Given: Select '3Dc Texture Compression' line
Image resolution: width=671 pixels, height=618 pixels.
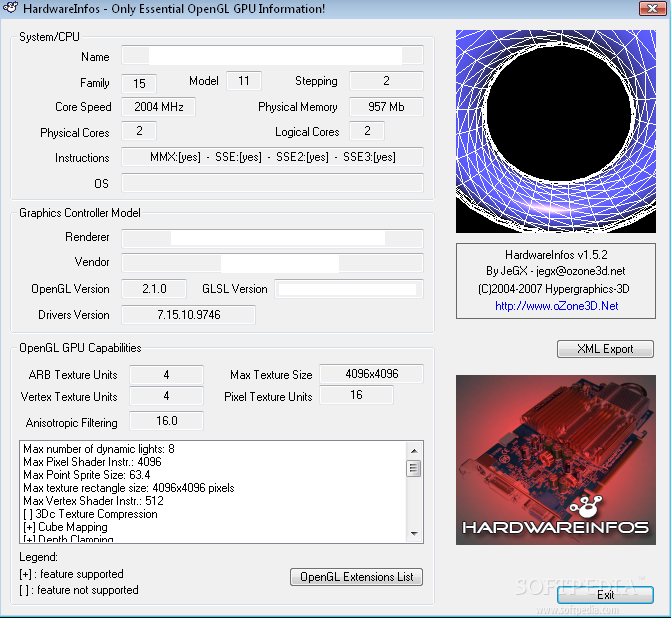Looking at the screenshot, I should [90, 514].
